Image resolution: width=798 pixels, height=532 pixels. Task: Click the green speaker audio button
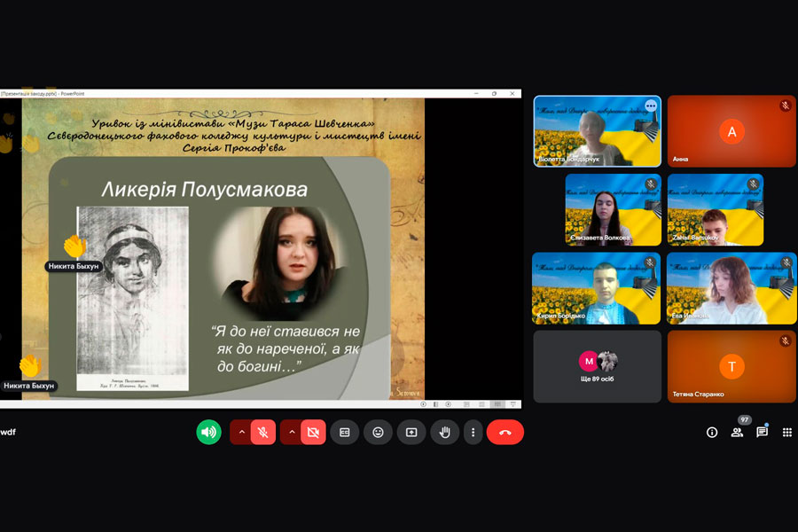pos(208,432)
